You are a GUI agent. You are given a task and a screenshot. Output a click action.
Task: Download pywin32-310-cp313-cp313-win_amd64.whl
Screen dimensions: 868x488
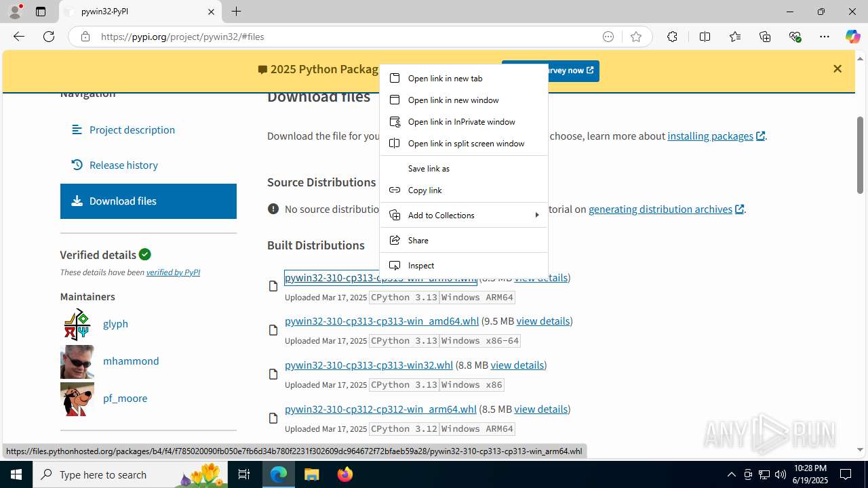(382, 321)
